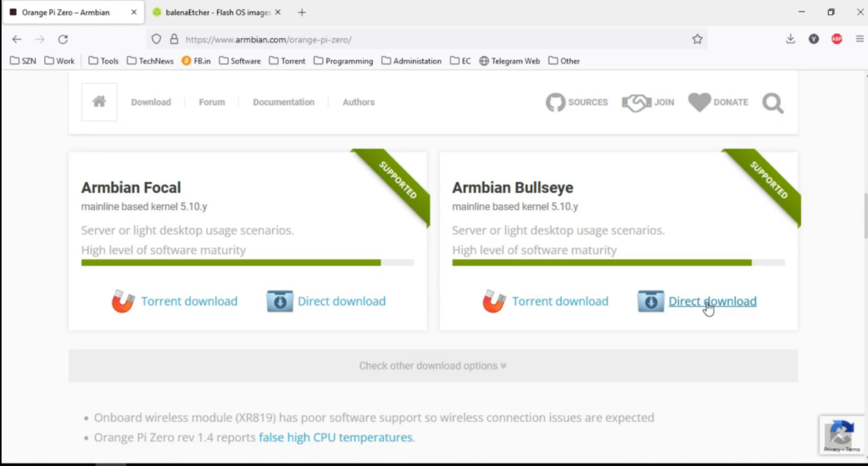Open the Forum menu item
The image size is (868, 466).
tap(212, 102)
